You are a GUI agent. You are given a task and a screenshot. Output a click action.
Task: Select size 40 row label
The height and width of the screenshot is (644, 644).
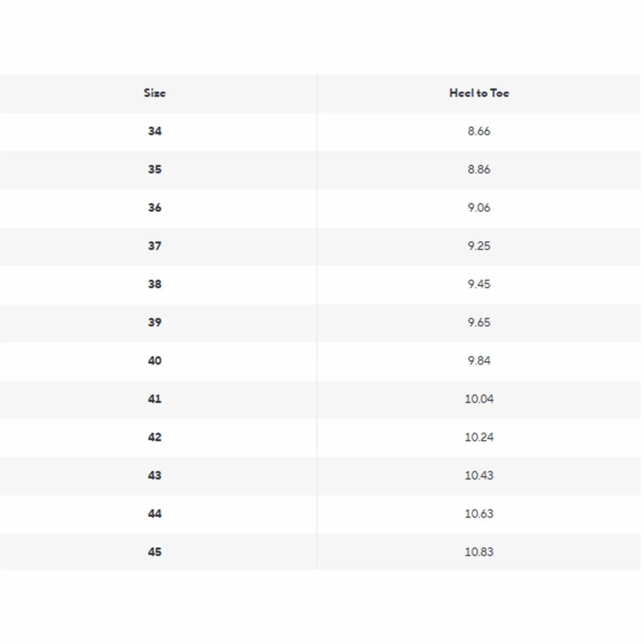155,361
